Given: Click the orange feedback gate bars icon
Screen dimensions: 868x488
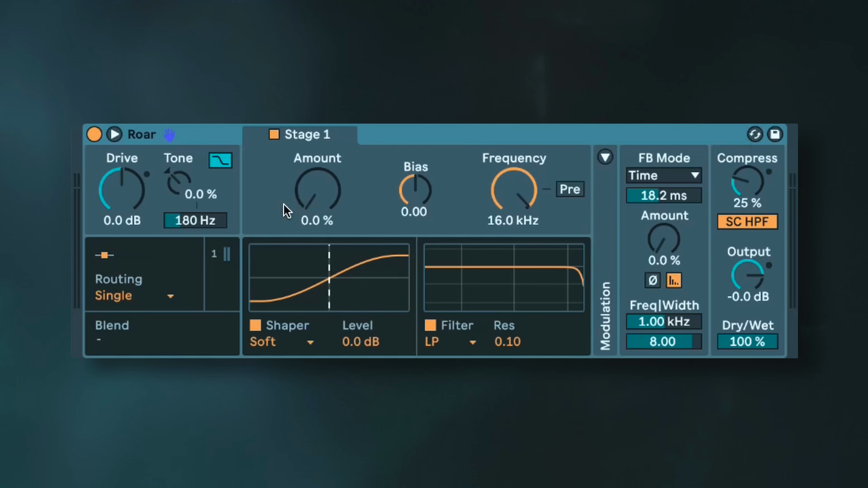Looking at the screenshot, I should [674, 280].
